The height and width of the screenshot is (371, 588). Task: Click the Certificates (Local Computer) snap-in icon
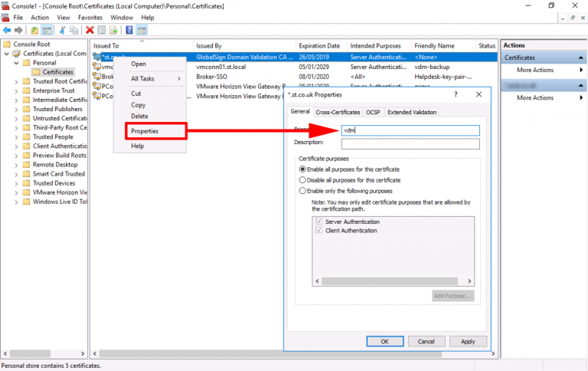pyautogui.click(x=17, y=54)
